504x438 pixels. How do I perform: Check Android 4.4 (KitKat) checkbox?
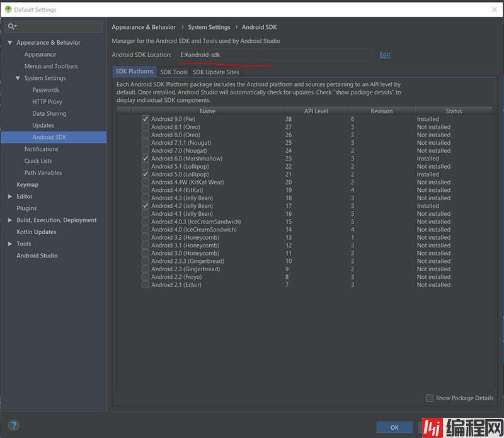(146, 190)
